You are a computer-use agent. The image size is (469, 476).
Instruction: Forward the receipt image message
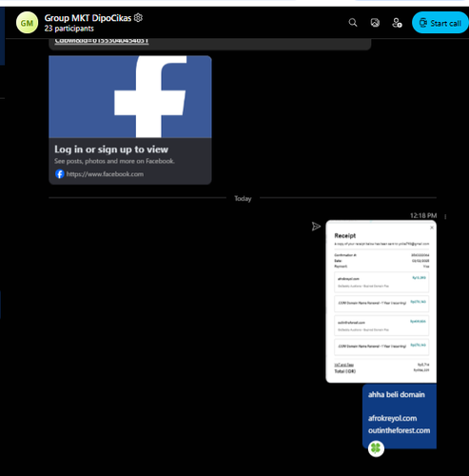pos(316,227)
